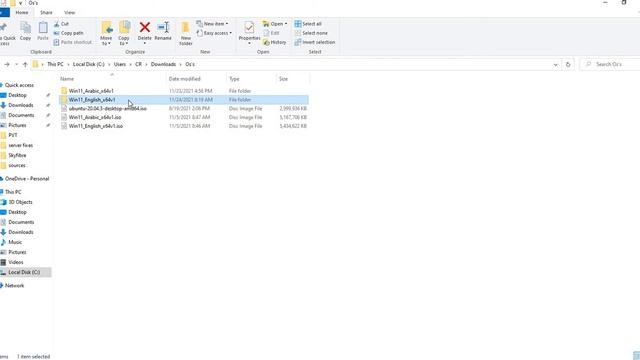Open Documents under This PC
Viewport: 640px width, 360px height.
point(21,222)
